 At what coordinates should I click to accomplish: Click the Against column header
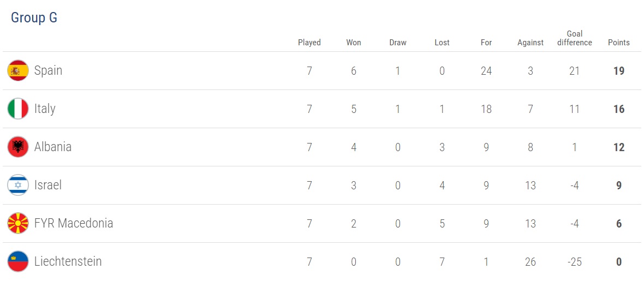pos(530,43)
